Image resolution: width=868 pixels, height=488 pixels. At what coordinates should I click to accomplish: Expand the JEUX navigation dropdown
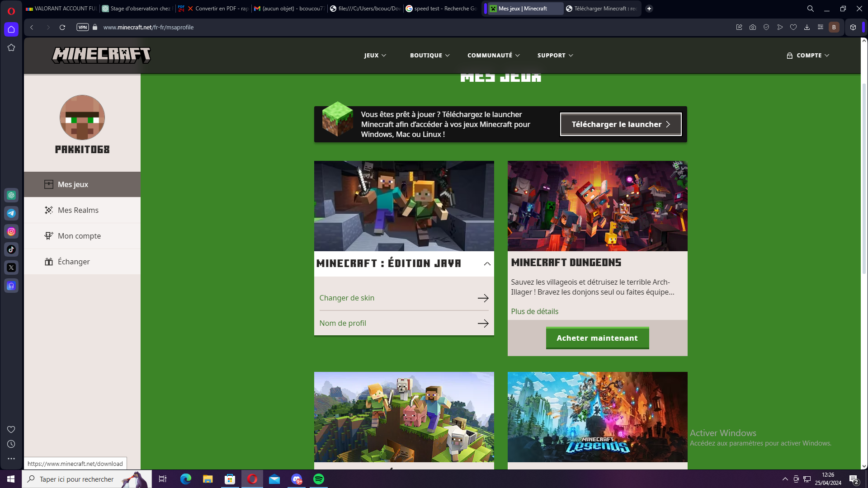pyautogui.click(x=375, y=55)
